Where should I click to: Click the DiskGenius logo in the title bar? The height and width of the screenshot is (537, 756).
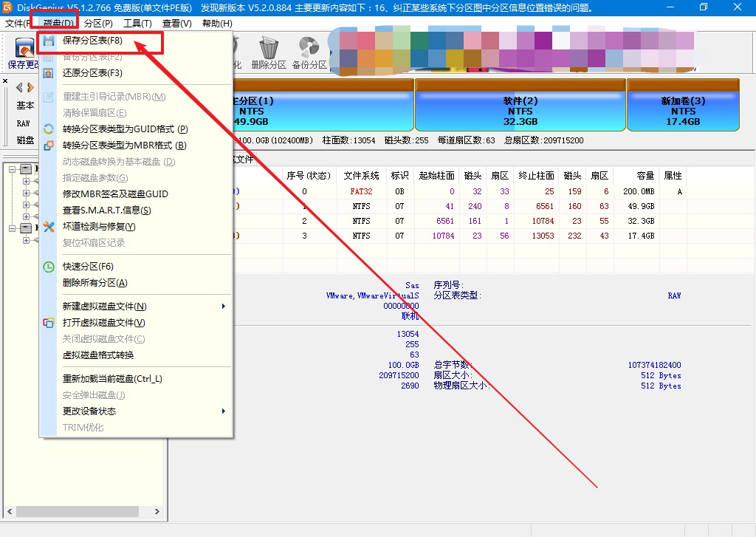pos(7,7)
